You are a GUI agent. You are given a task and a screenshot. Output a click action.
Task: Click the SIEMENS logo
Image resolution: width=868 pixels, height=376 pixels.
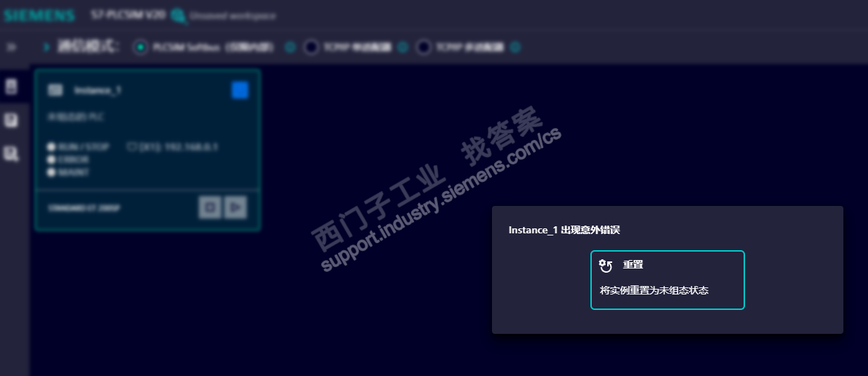(x=39, y=15)
